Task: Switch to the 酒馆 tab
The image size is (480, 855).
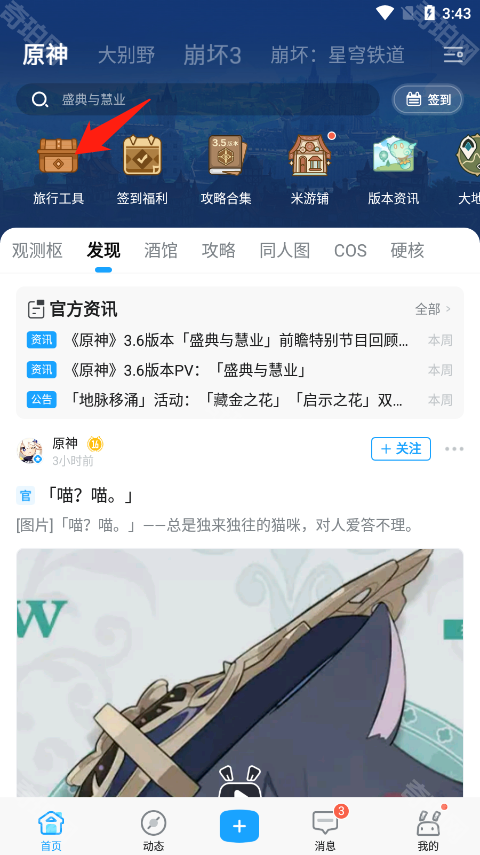Action: [x=161, y=250]
